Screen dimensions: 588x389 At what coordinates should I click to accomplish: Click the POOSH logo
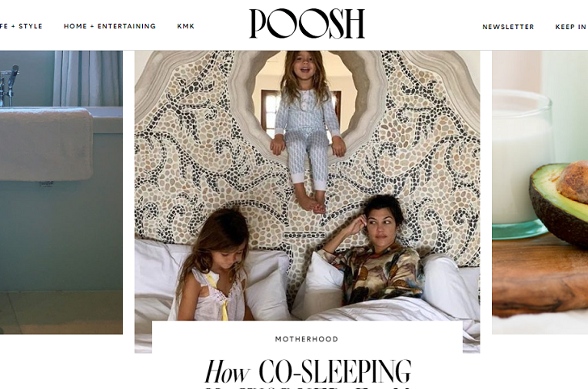[307, 23]
